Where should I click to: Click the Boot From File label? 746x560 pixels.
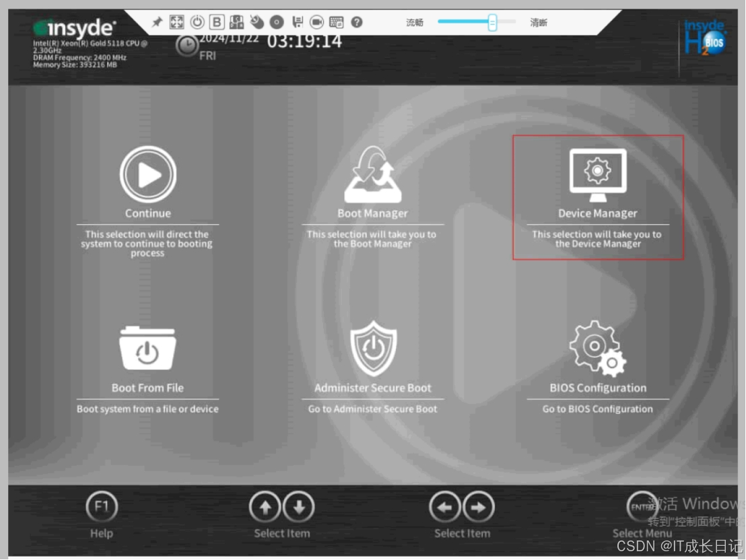point(147,388)
